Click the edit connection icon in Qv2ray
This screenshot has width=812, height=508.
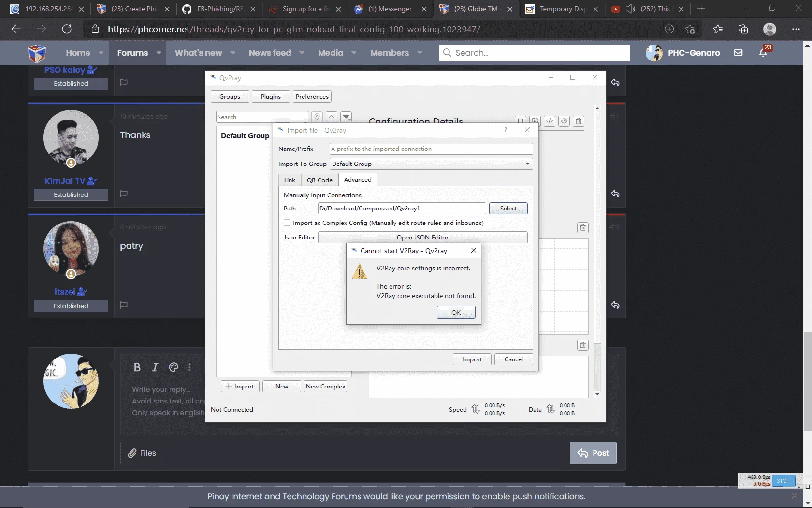tap(535, 121)
